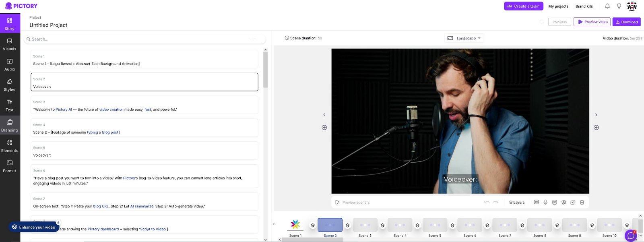Open the chat support bubble

click(x=631, y=236)
